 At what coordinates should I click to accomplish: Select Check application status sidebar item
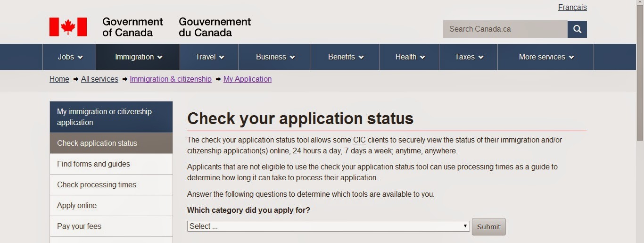click(x=111, y=143)
